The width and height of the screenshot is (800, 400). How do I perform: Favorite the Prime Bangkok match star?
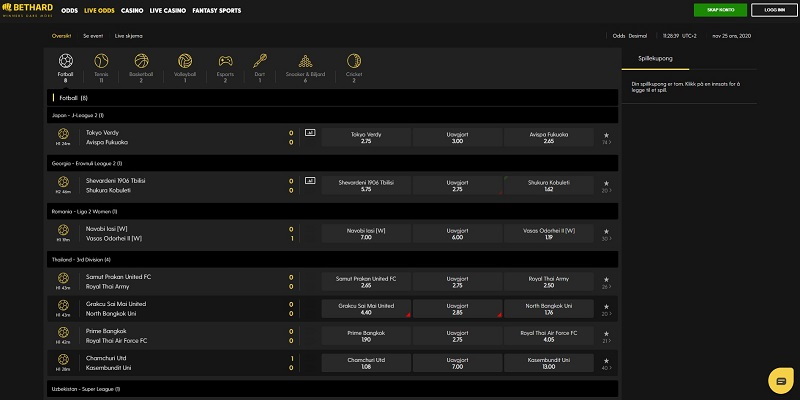coord(606,334)
